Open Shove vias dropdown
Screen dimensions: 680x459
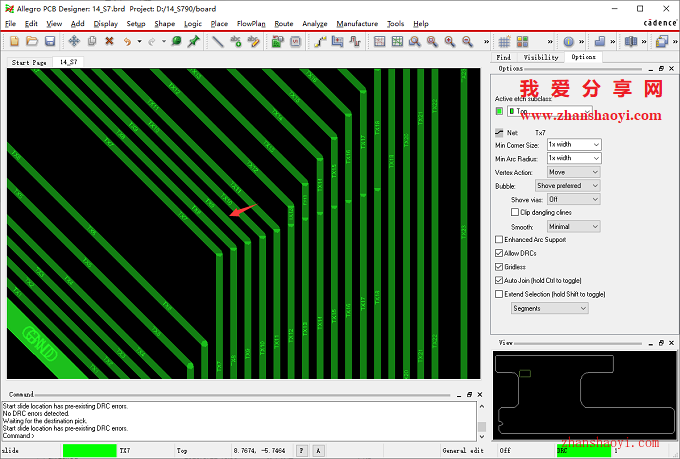pyautogui.click(x=574, y=200)
